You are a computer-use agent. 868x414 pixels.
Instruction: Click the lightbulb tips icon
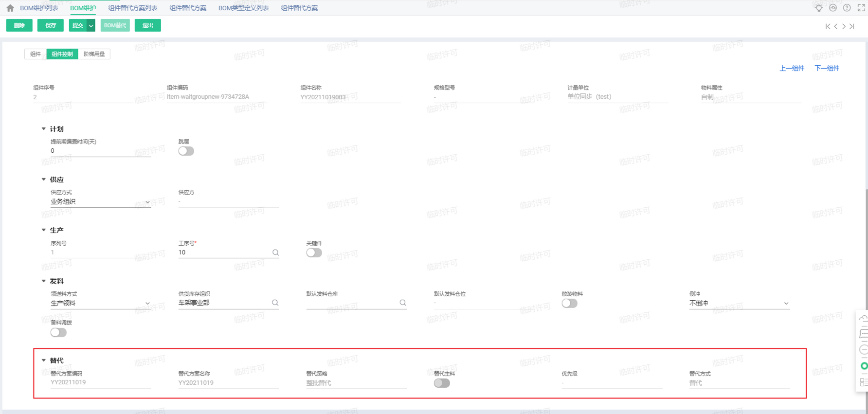point(819,8)
